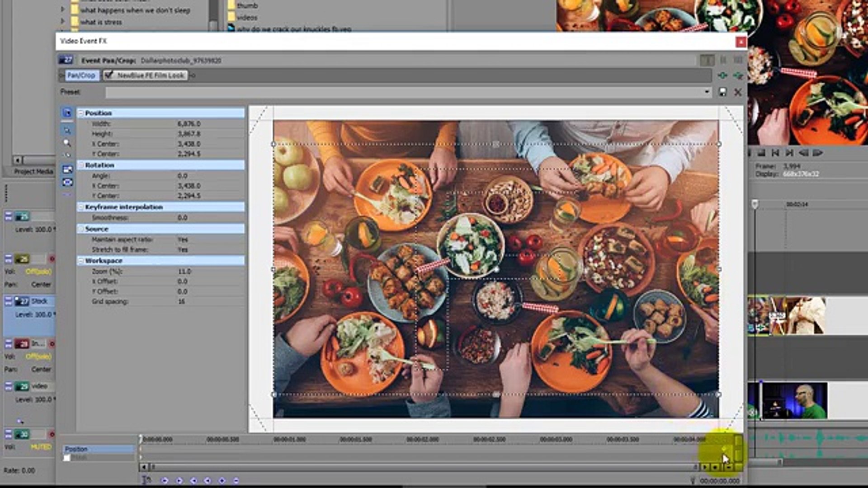Screen dimensions: 868x488
Task: Open the Preset dropdown list
Action: coord(708,92)
